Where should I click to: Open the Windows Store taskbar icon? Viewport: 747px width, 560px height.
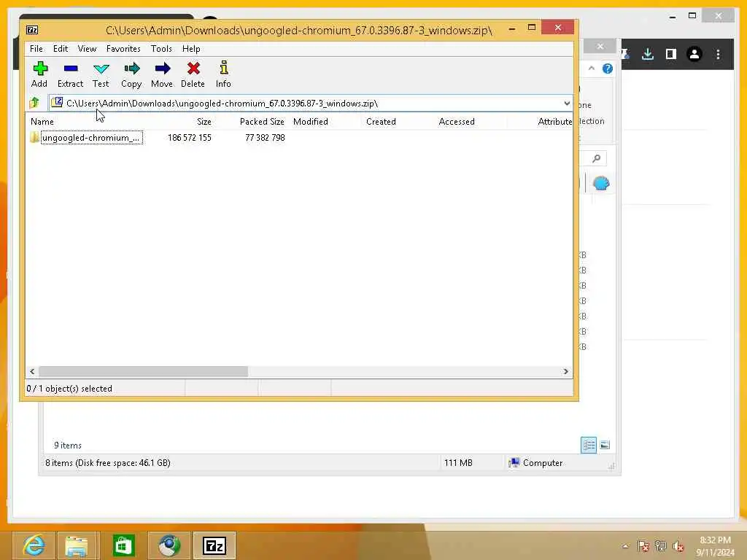124,545
